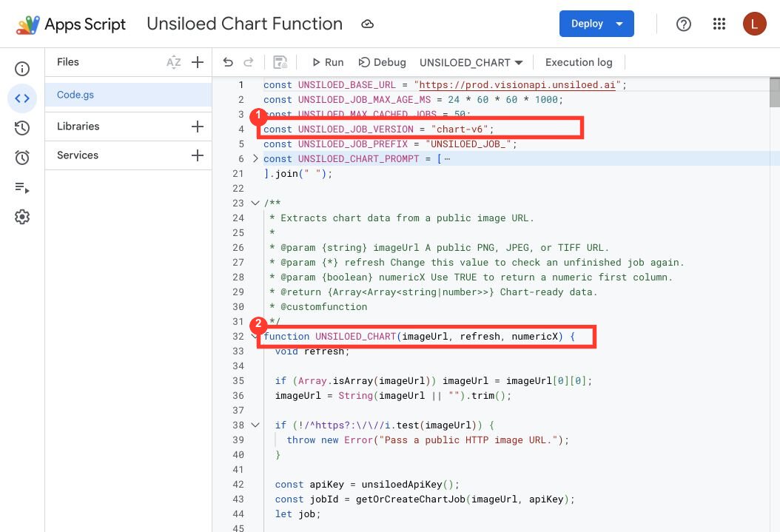Open the Help question mark icon
Screen dimensions: 780x532
coord(684,24)
